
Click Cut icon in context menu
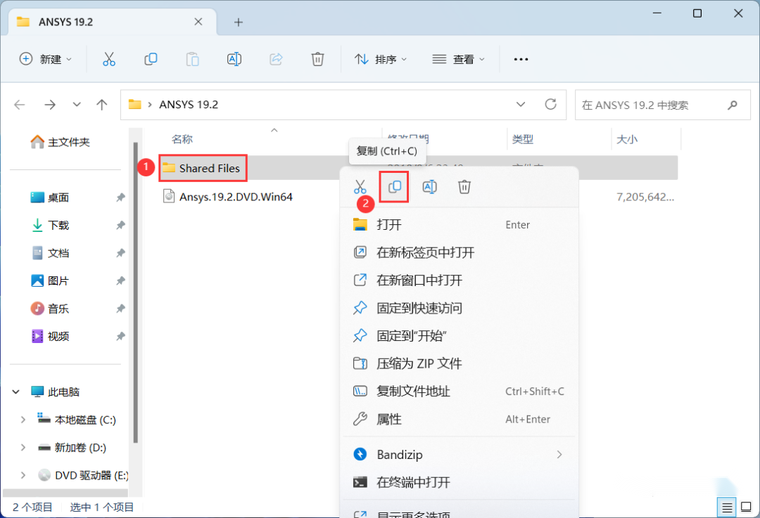pos(360,187)
